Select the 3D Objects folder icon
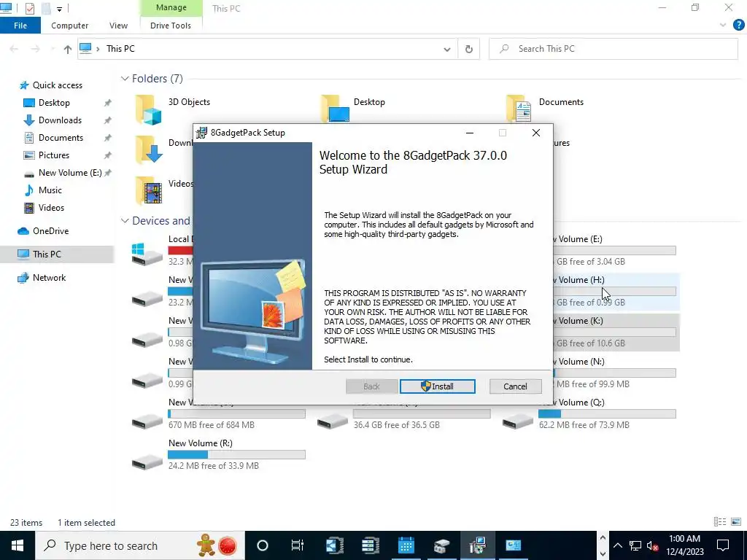Screen dimensions: 747x560 click(x=148, y=109)
